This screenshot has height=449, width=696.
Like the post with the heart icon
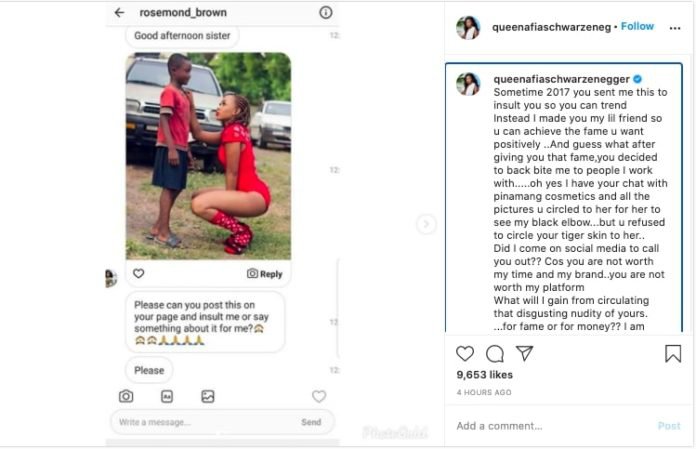click(465, 354)
